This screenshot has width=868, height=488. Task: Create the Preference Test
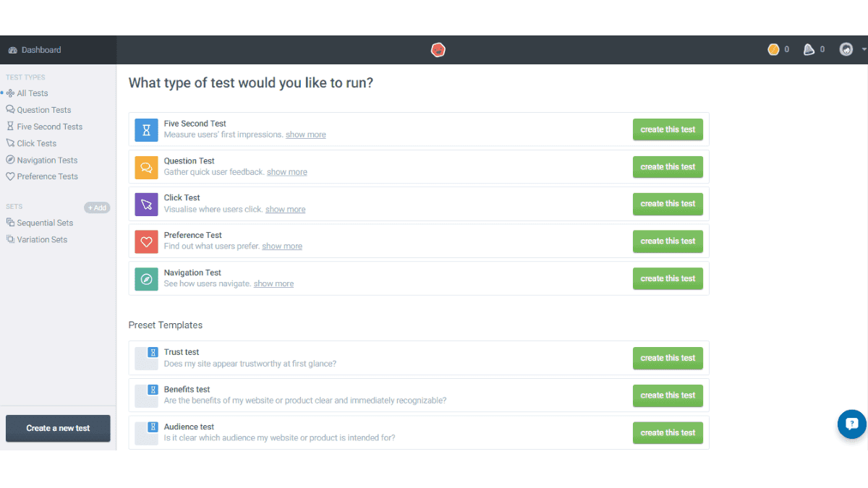(x=667, y=241)
